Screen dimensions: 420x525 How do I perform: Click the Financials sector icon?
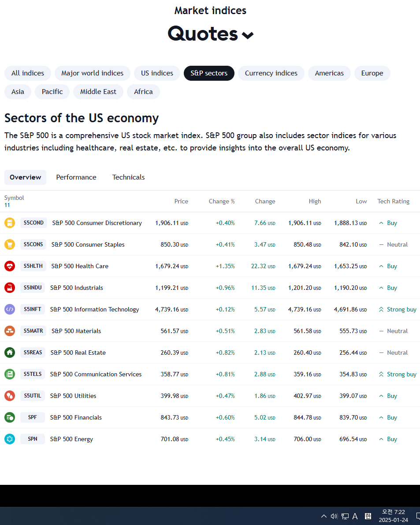9,417
